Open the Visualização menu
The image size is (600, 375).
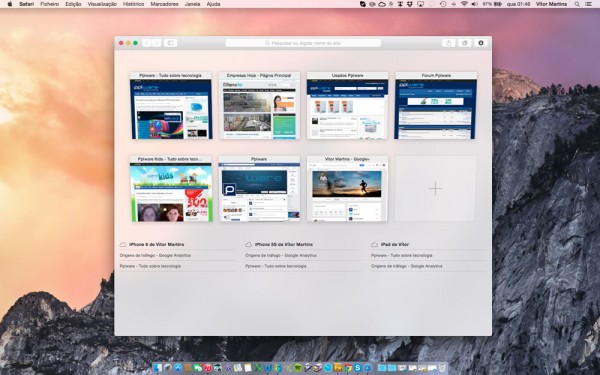click(x=102, y=4)
